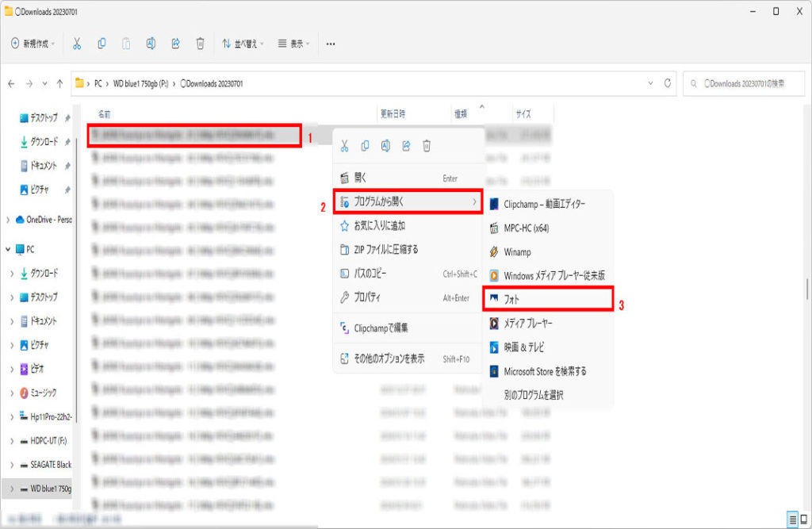Click the 名前 column header
812x529 pixels.
coord(104,114)
